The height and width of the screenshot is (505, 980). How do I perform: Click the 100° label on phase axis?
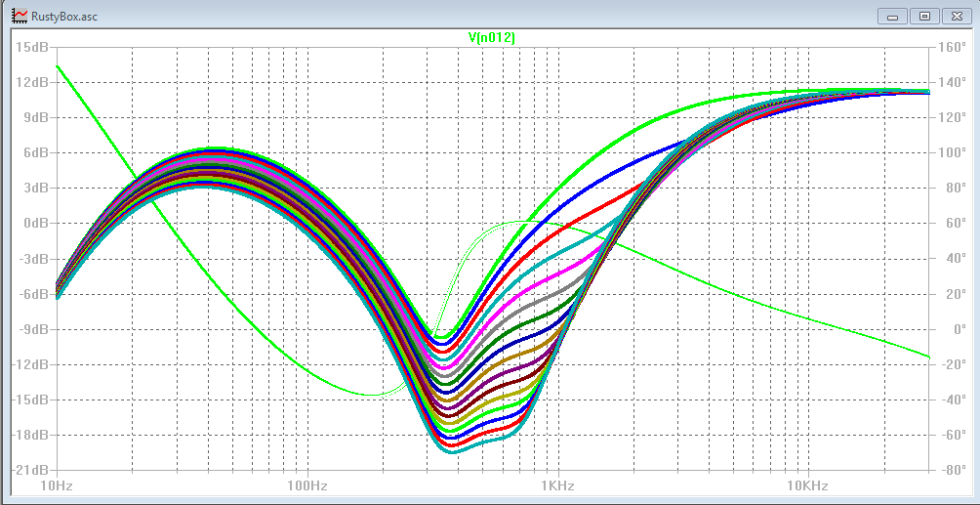(x=952, y=152)
